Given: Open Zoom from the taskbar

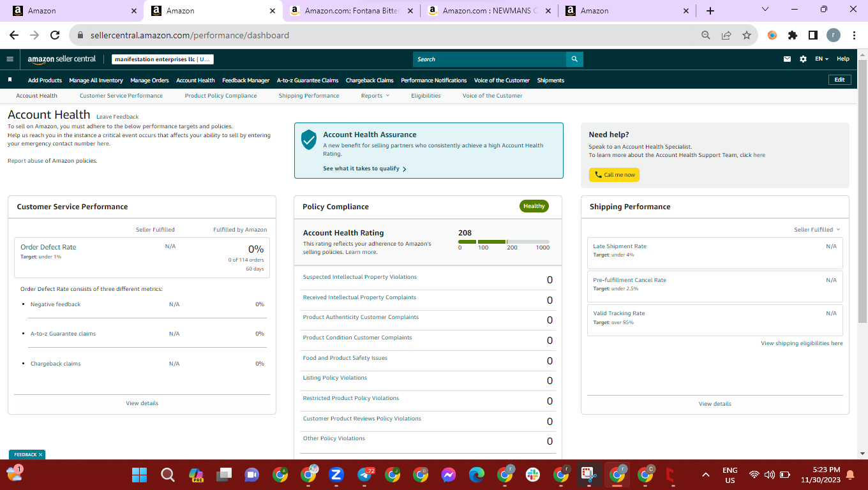Looking at the screenshot, I should [x=336, y=475].
